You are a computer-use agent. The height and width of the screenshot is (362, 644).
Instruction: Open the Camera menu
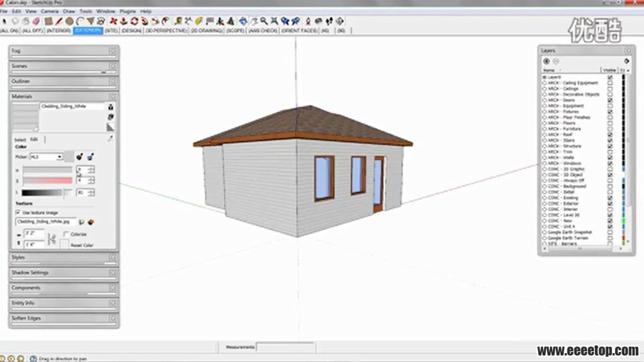pyautogui.click(x=50, y=11)
